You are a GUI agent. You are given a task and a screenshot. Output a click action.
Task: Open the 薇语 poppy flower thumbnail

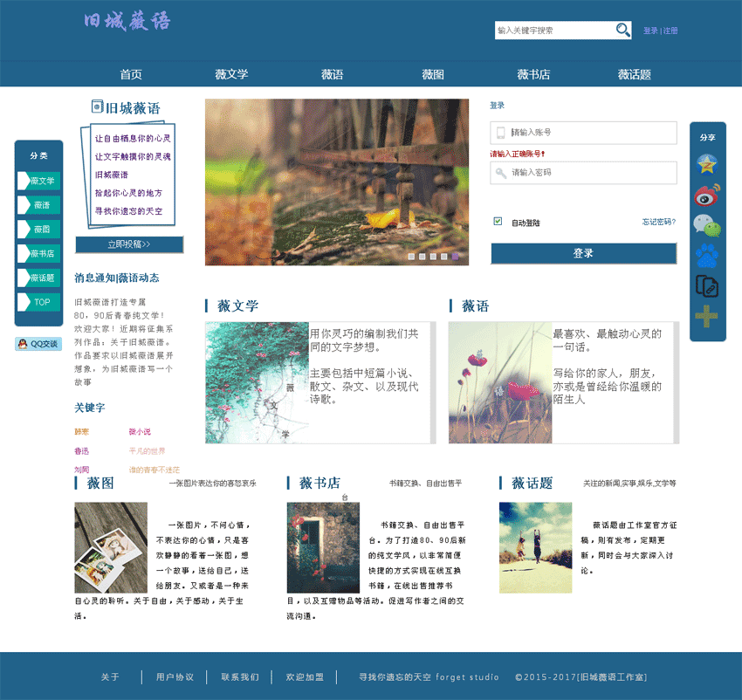click(x=500, y=382)
